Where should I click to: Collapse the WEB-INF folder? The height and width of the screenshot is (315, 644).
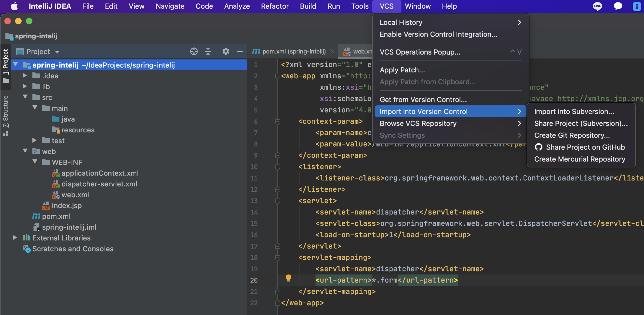coord(35,162)
